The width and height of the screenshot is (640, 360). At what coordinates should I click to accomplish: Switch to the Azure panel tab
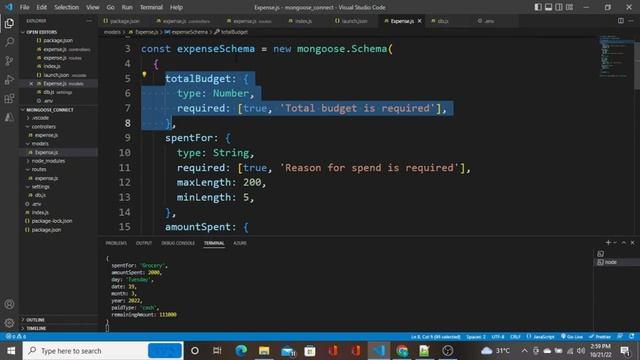pyautogui.click(x=240, y=243)
